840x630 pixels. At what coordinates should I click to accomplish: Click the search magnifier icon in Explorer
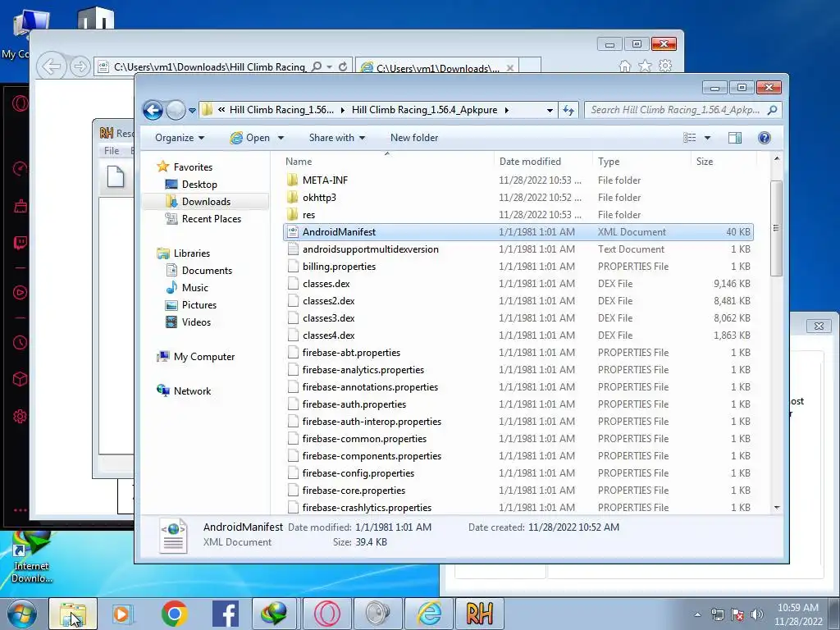pyautogui.click(x=772, y=110)
